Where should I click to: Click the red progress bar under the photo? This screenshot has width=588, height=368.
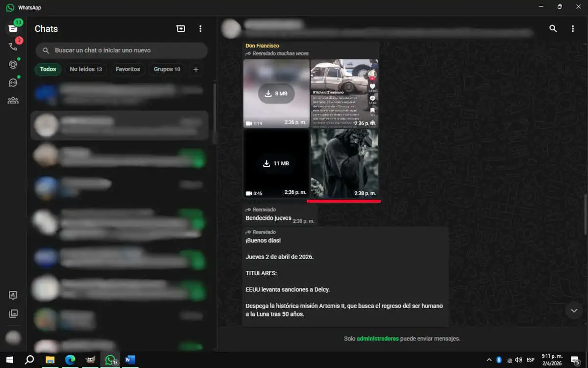click(x=344, y=200)
